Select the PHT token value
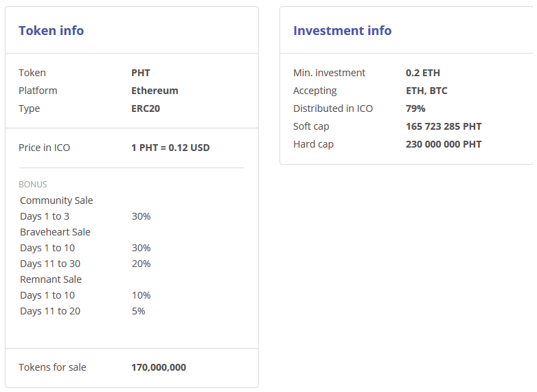 click(140, 73)
